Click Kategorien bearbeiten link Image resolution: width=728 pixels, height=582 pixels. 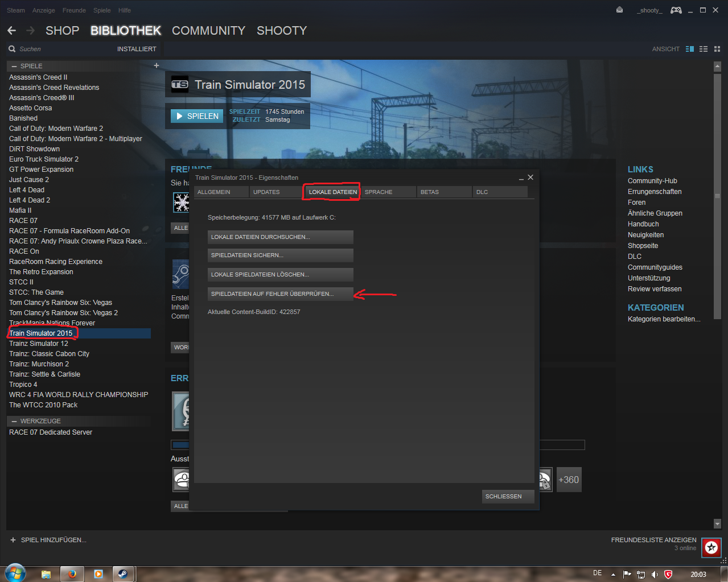[664, 319]
